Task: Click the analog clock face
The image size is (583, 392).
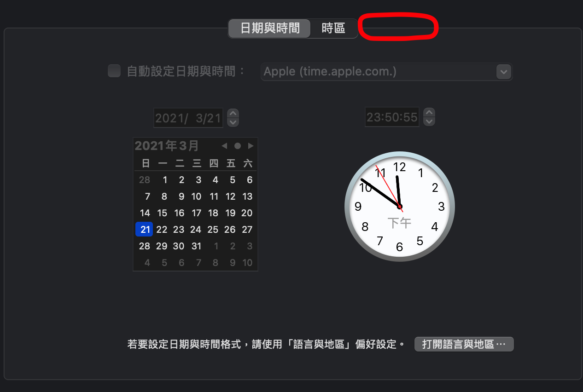Action: (400, 206)
